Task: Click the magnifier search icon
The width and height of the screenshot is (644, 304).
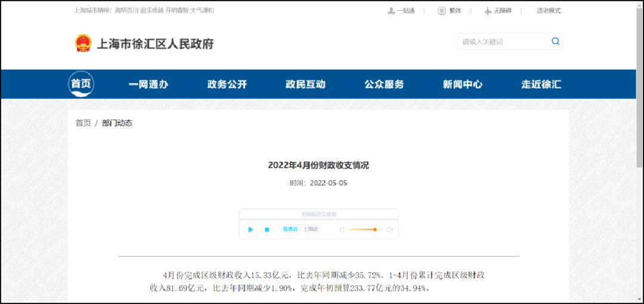Action: click(555, 41)
